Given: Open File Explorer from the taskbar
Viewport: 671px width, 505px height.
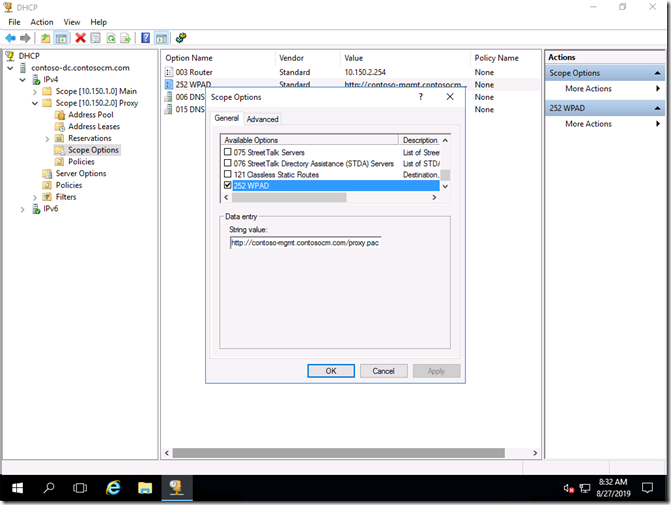Looking at the screenshot, I should pyautogui.click(x=144, y=488).
